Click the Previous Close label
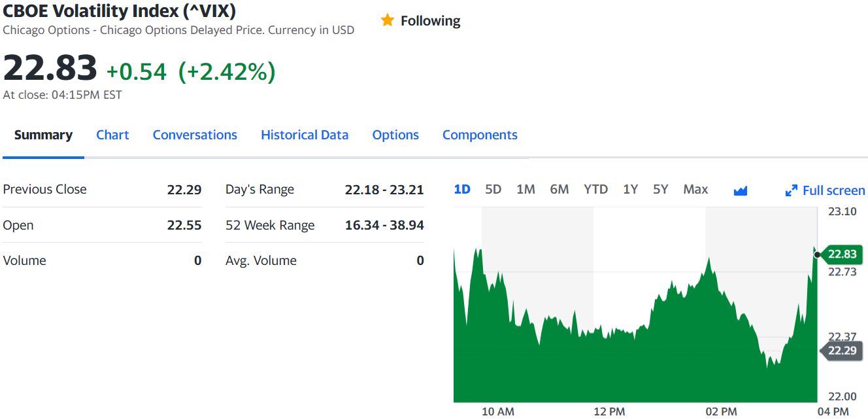The image size is (868, 420). pos(44,189)
